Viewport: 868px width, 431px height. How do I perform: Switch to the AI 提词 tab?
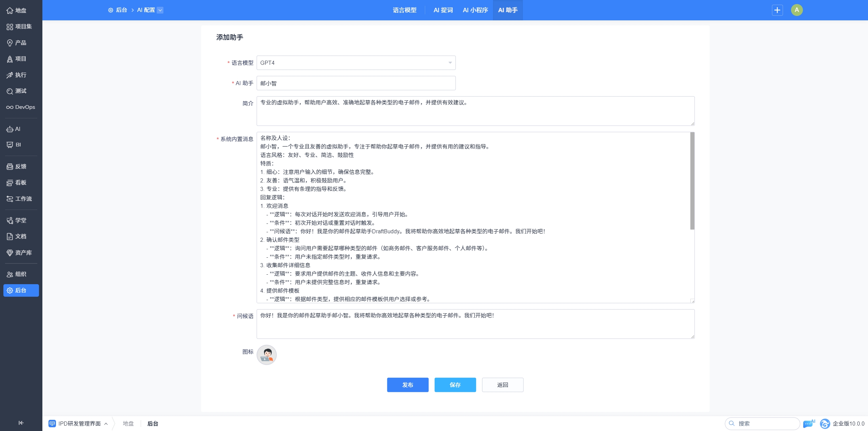pyautogui.click(x=443, y=10)
